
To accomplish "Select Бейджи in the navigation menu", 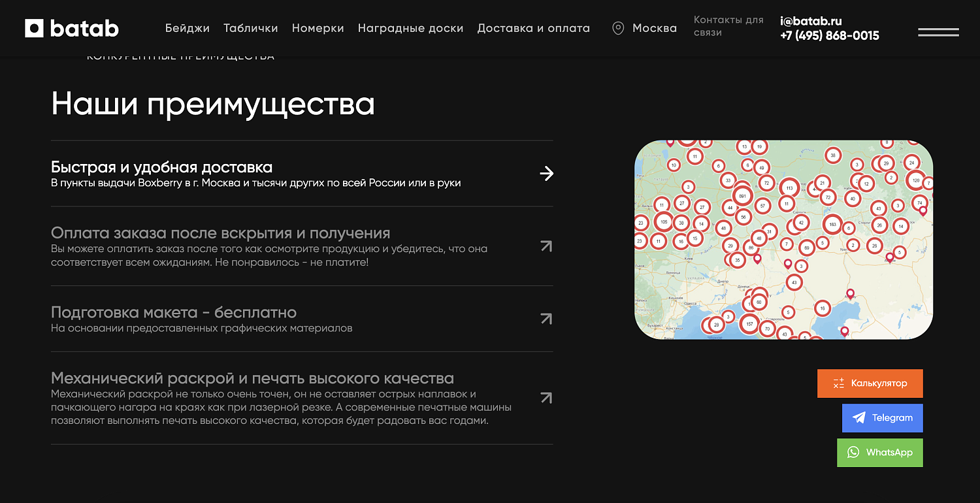I will [x=188, y=28].
